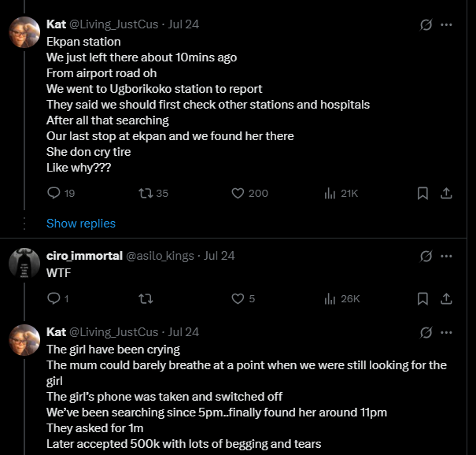Image resolution: width=476 pixels, height=455 pixels.
Task: Open more options on Kat's crying girl tweet
Action: [x=446, y=333]
